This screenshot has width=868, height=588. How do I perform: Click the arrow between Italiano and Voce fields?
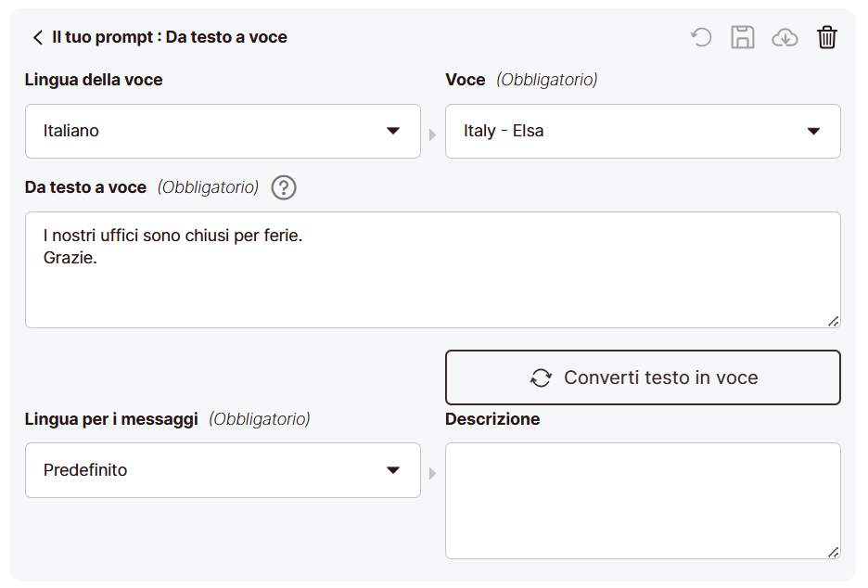[432, 134]
